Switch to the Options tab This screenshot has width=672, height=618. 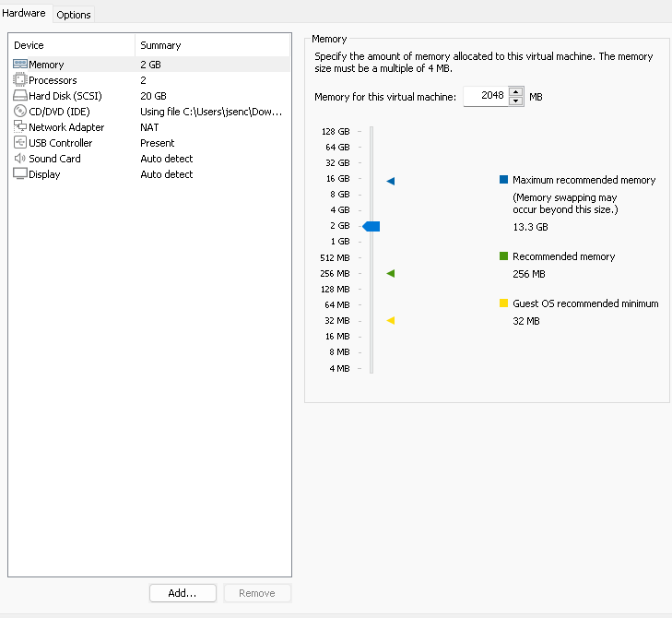pyautogui.click(x=74, y=15)
